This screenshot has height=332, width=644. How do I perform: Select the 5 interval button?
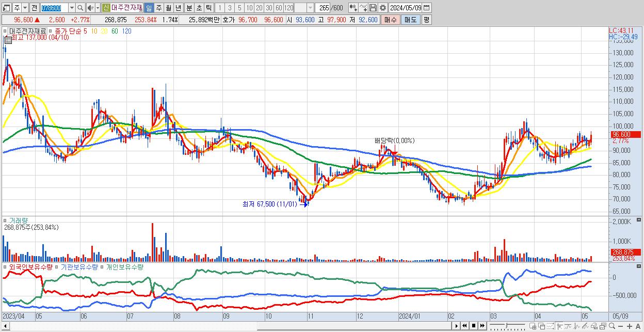coord(239,8)
